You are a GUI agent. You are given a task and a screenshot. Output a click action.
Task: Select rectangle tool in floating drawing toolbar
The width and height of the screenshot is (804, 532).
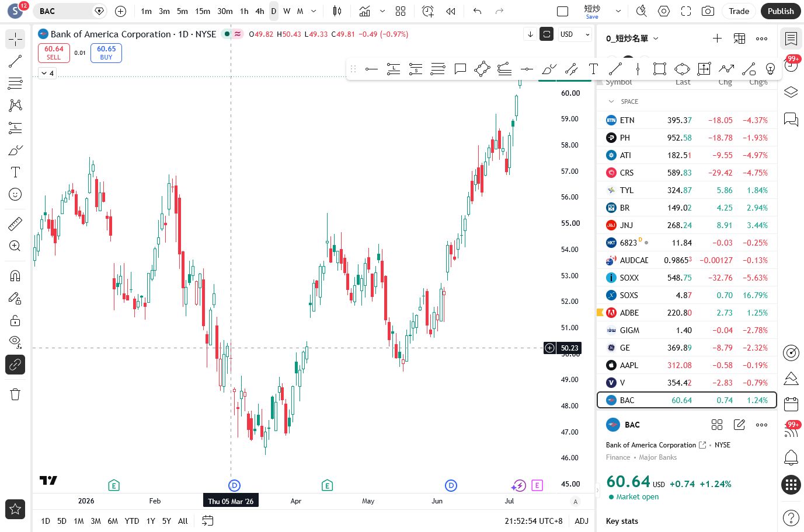(660, 69)
